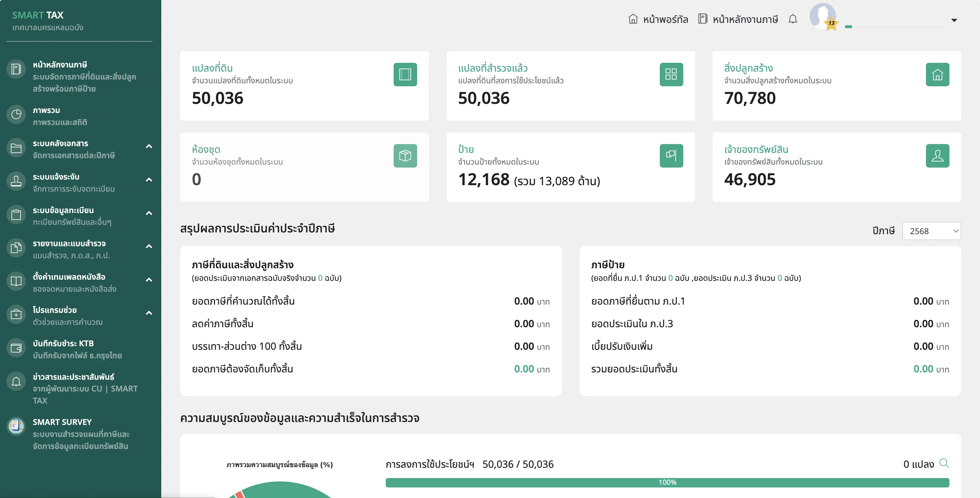The width and height of the screenshot is (980, 498).
Task: Expand the ระบบคลังเอกสาร sidebar section
Action: (x=149, y=146)
